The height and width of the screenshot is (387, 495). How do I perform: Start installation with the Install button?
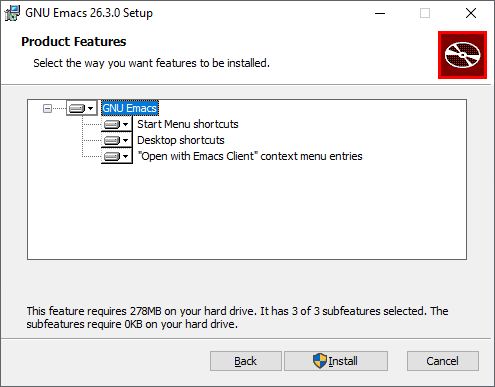336,361
